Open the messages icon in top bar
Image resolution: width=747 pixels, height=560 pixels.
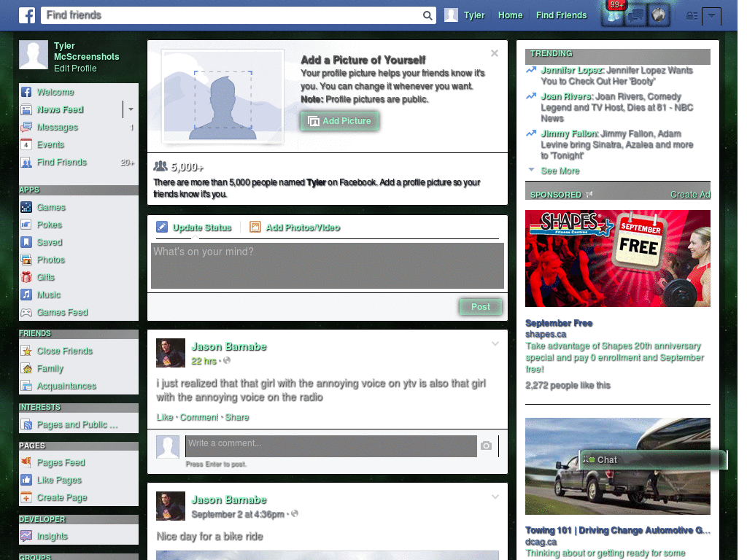[x=635, y=15]
